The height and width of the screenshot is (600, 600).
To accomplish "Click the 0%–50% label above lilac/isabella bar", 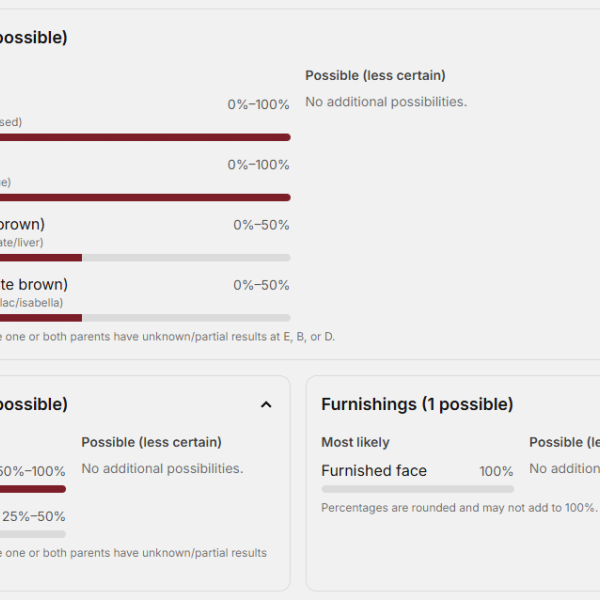I will (x=261, y=285).
